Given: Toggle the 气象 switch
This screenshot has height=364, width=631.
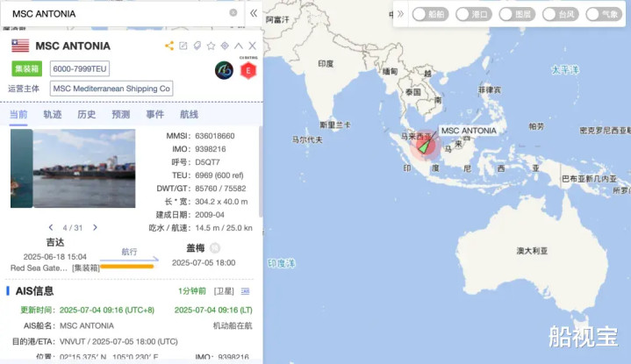Looking at the screenshot, I should click(x=604, y=14).
